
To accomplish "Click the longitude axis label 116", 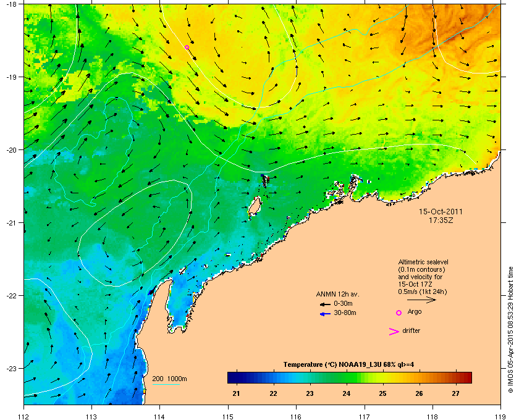I will click(x=296, y=416).
